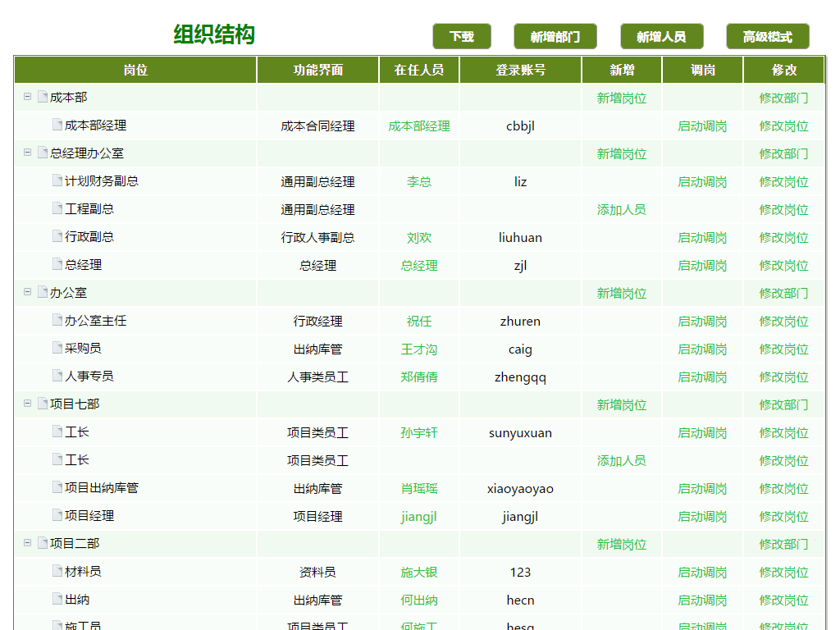
Task: Click 添加人员 for vacant 工长 position
Action: pyautogui.click(x=622, y=460)
